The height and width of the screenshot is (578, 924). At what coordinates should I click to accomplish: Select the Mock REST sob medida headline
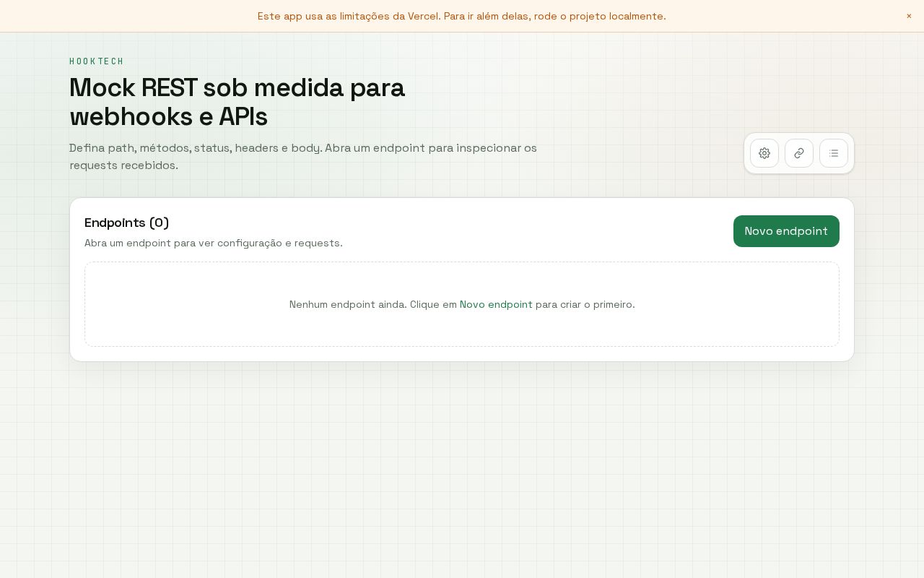point(237,102)
